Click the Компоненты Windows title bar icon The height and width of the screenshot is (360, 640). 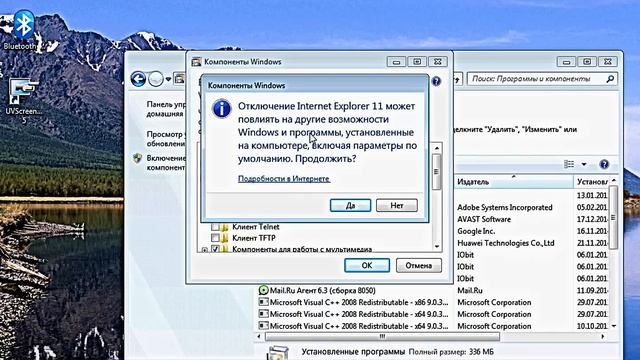197,62
